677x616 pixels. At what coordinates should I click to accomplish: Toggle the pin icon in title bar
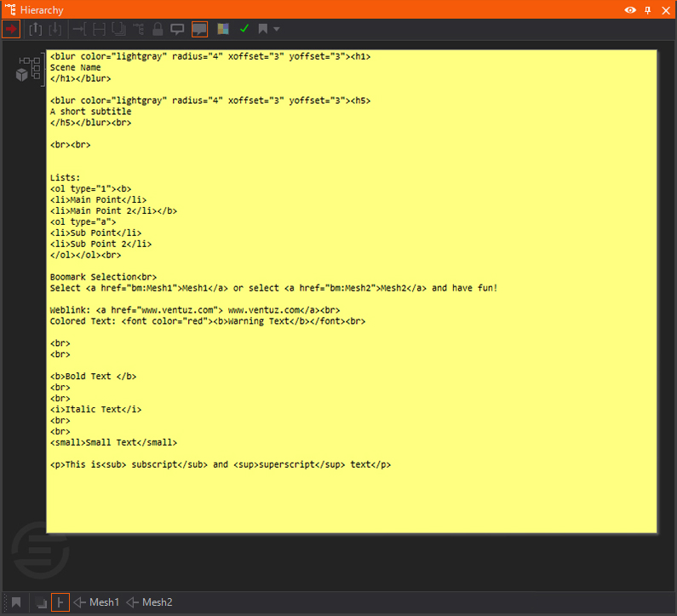(648, 9)
